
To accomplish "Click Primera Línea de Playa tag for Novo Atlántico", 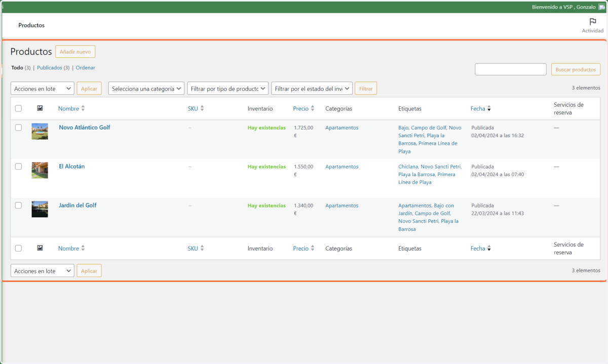I will click(428, 147).
